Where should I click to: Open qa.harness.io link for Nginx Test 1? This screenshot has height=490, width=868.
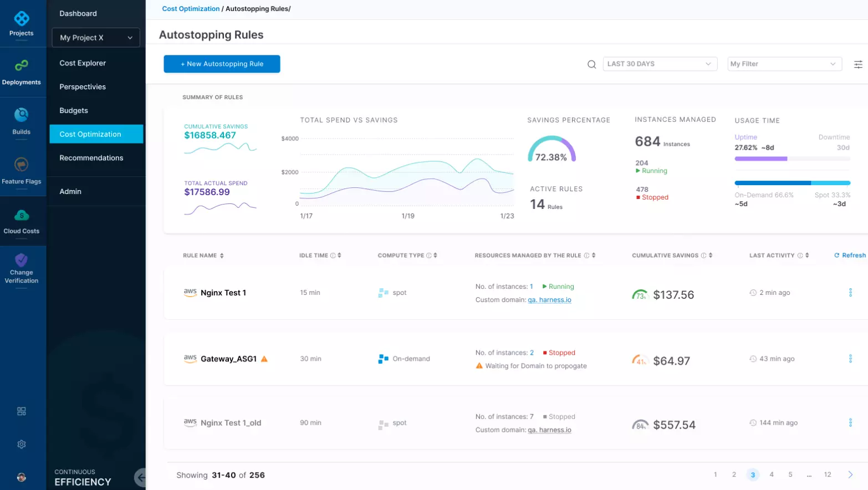[549, 300]
